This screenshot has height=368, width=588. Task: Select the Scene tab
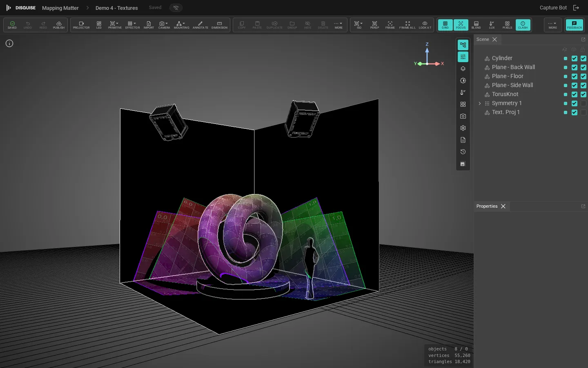pyautogui.click(x=483, y=39)
